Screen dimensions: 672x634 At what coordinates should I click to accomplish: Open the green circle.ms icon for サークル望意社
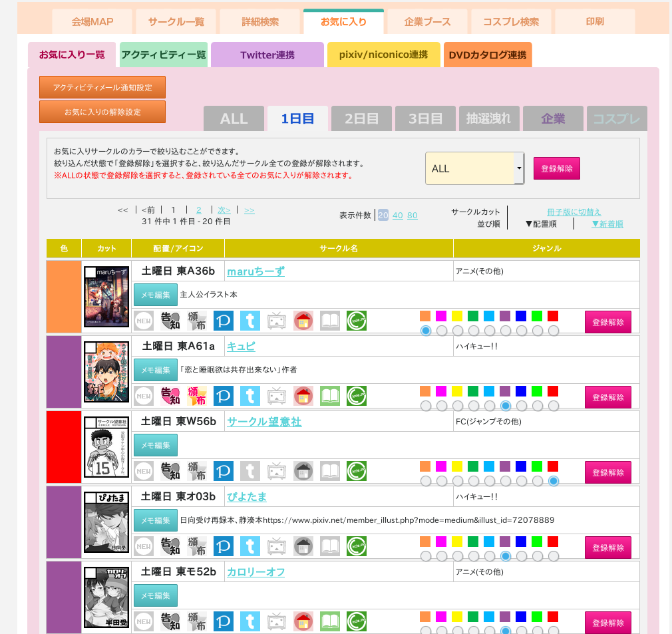[357, 470]
